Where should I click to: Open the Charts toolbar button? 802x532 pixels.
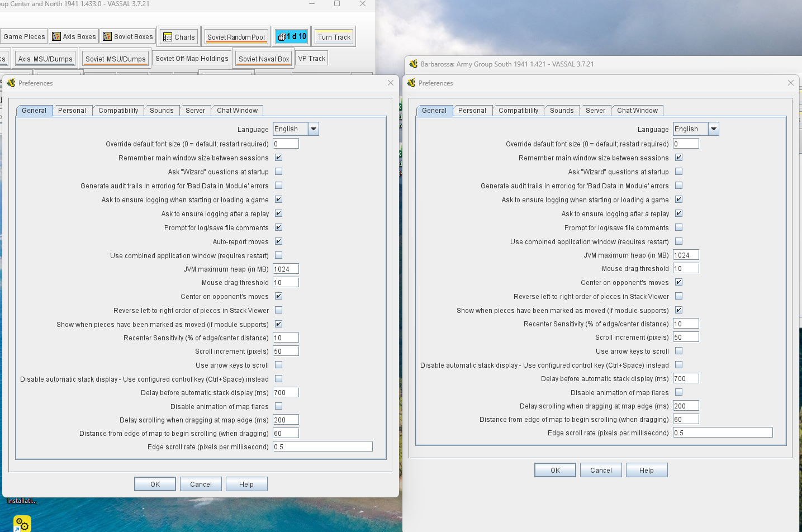pos(179,37)
